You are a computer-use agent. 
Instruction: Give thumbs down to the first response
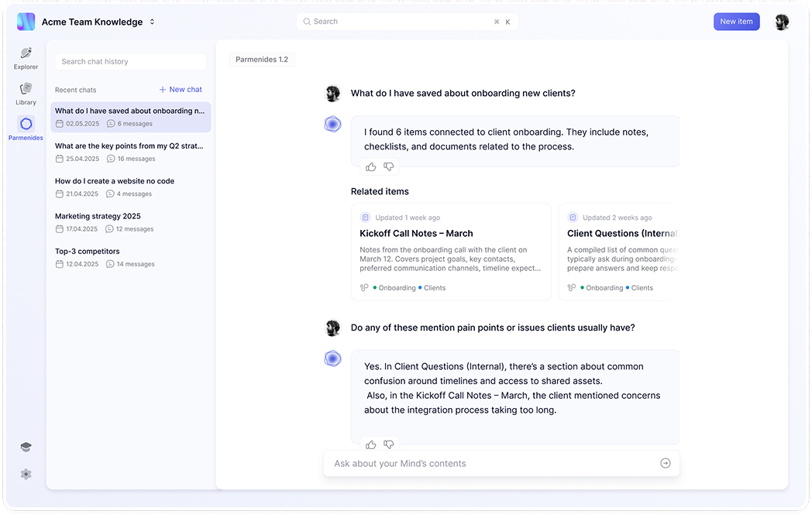pyautogui.click(x=389, y=166)
